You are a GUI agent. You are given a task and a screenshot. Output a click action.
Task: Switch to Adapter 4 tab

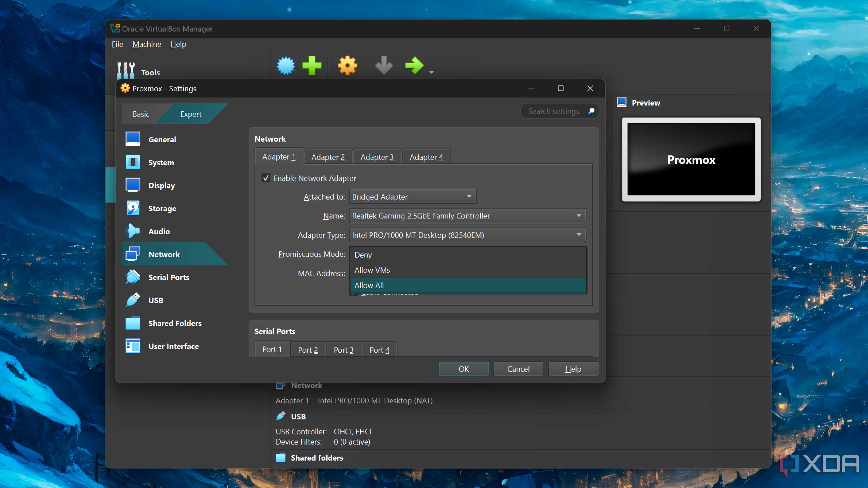pyautogui.click(x=426, y=157)
